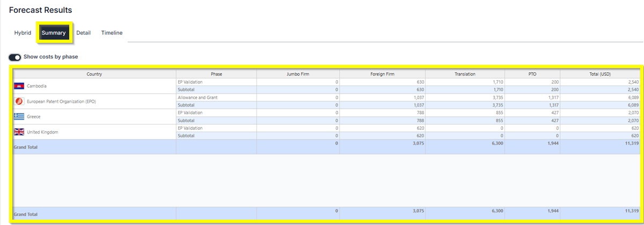This screenshot has height=225, width=644.
Task: Click the Greece flag icon
Action: (x=19, y=116)
